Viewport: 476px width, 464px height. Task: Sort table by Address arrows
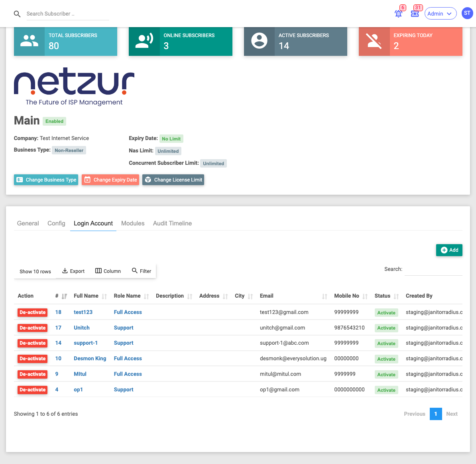[x=225, y=296]
